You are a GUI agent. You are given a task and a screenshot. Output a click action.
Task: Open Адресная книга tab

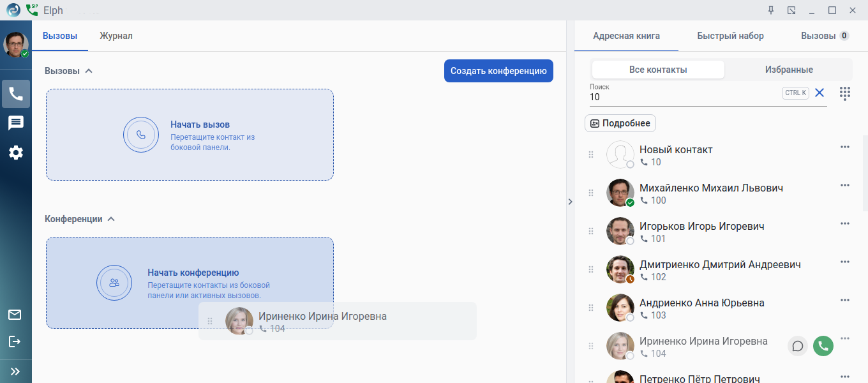[627, 36]
